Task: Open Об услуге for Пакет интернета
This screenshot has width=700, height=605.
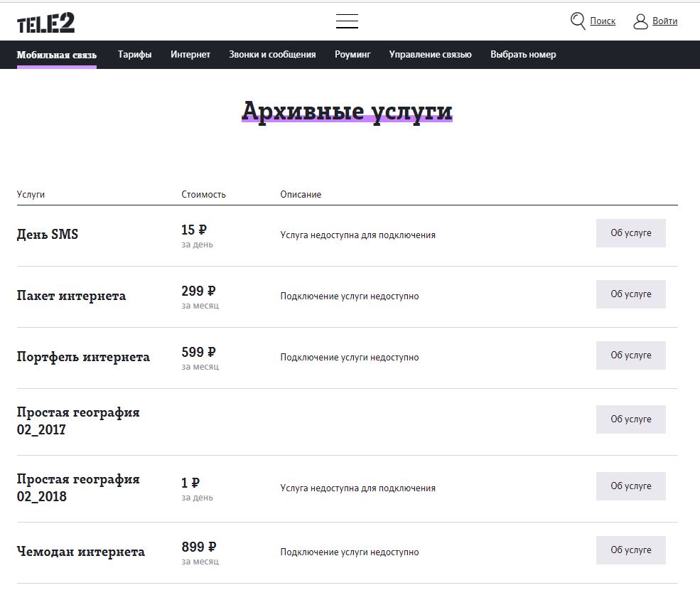Action: tap(630, 294)
